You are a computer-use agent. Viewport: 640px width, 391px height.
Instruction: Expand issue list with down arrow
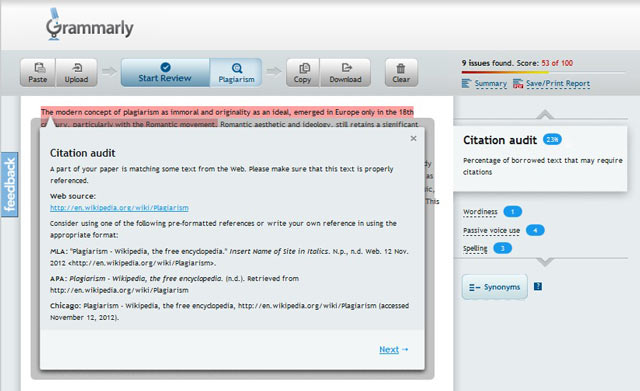(545, 262)
